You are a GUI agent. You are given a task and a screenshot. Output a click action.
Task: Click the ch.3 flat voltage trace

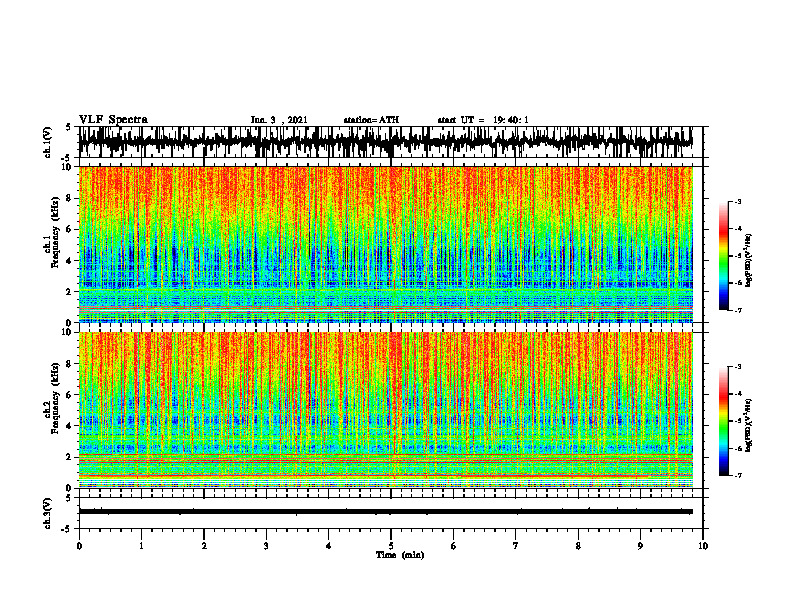click(x=386, y=512)
